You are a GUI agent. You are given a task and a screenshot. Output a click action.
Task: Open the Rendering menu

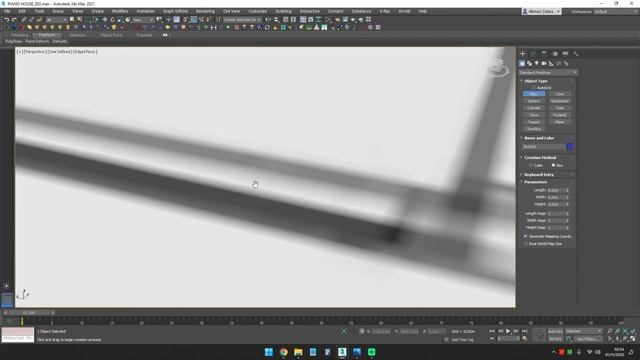205,11
